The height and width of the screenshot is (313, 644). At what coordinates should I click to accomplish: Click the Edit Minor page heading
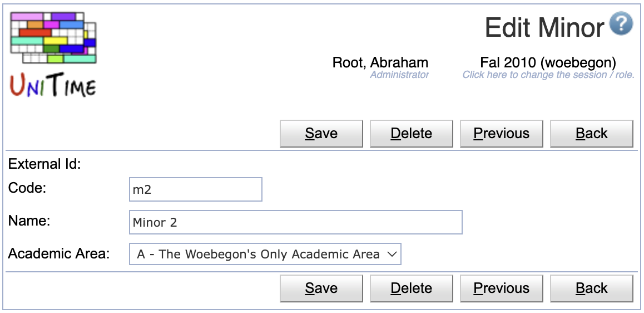[x=544, y=27]
